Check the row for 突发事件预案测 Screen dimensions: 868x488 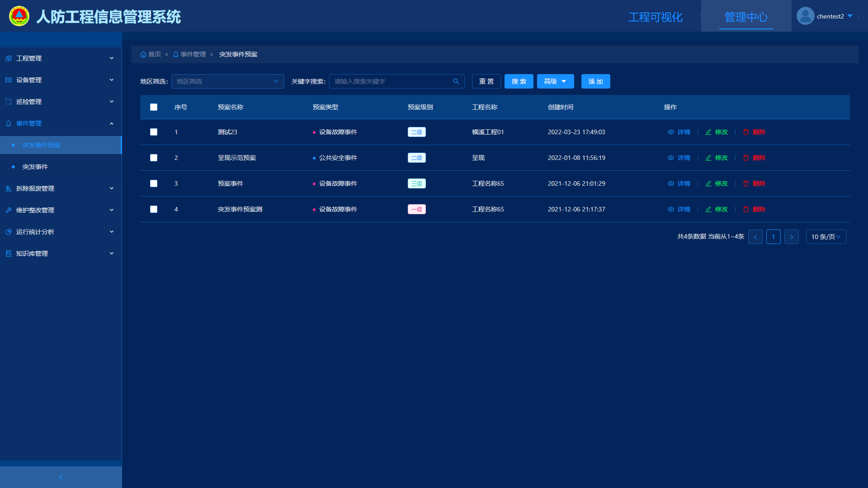(154, 209)
